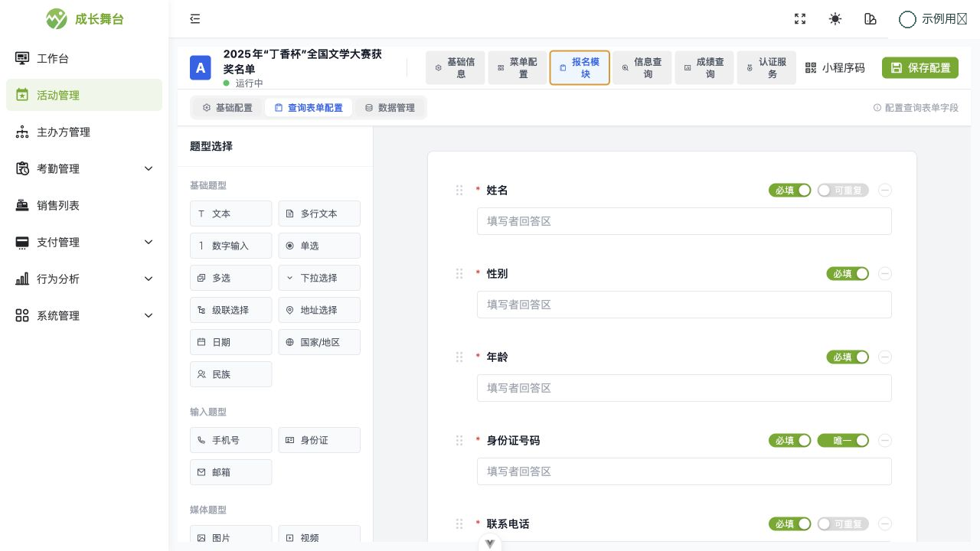The image size is (980, 551).
Task: Open 销售列表 in sidebar
Action: (x=84, y=205)
